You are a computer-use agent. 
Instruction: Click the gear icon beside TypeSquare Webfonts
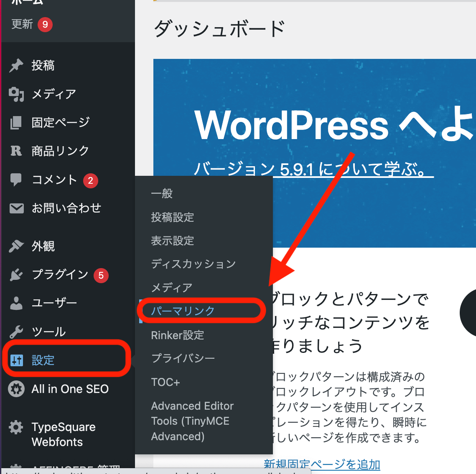[16, 427]
